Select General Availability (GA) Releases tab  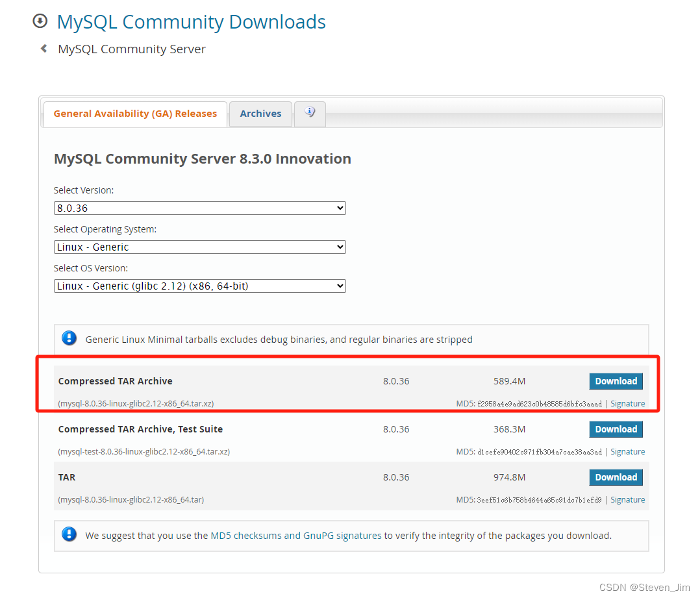[x=135, y=114]
